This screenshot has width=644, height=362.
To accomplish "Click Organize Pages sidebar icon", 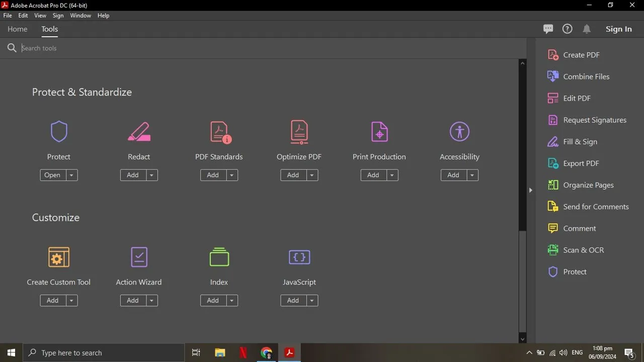I will [x=553, y=185].
